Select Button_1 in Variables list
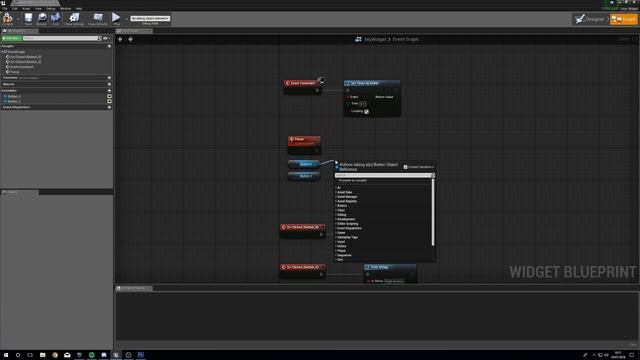Screen dimensions: 640x360 tap(14, 101)
